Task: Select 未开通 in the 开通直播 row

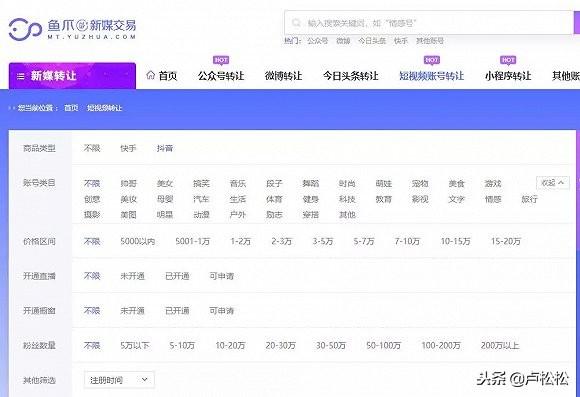Action: 132,276
